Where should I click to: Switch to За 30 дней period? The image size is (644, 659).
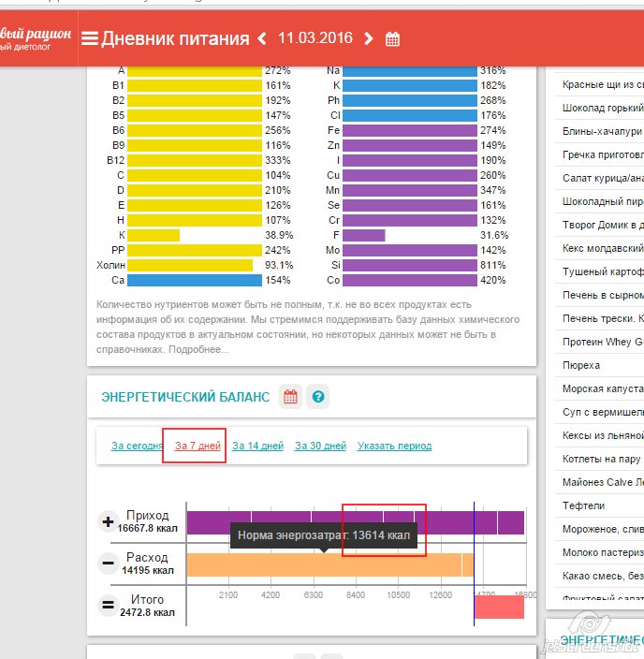point(320,446)
